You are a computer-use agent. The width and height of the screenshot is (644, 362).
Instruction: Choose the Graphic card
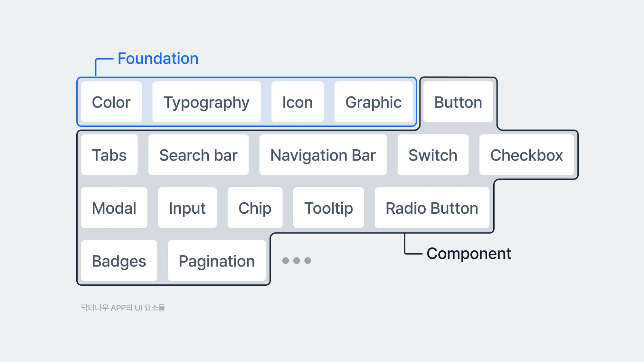tap(374, 102)
